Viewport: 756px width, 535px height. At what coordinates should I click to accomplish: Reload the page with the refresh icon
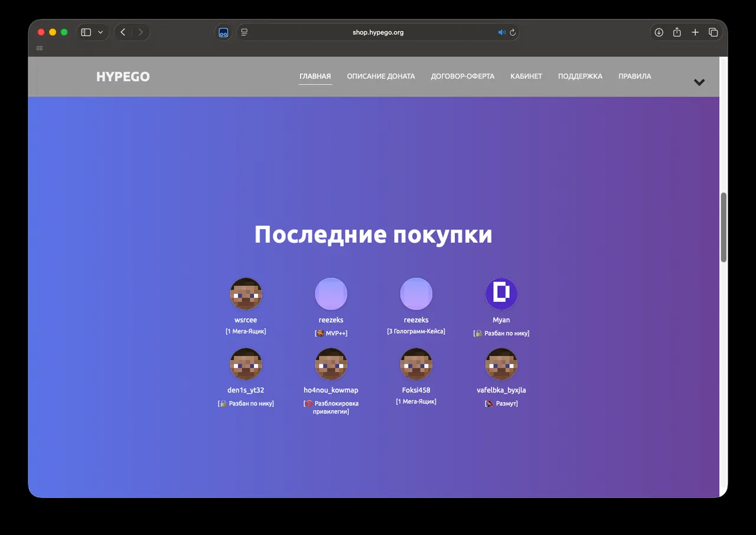click(513, 33)
